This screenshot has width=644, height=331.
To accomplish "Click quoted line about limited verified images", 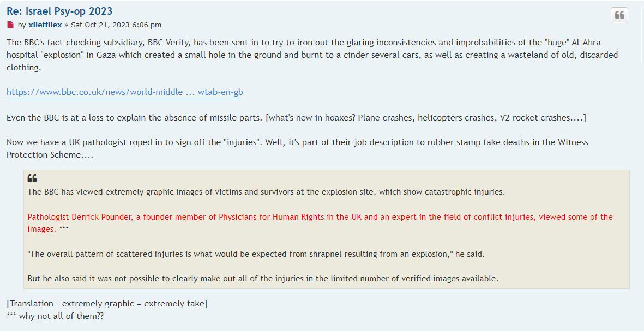I will [x=263, y=279].
